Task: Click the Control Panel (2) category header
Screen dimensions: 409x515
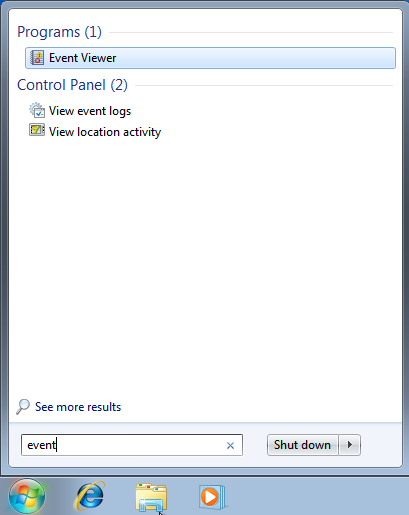Action: pos(72,85)
